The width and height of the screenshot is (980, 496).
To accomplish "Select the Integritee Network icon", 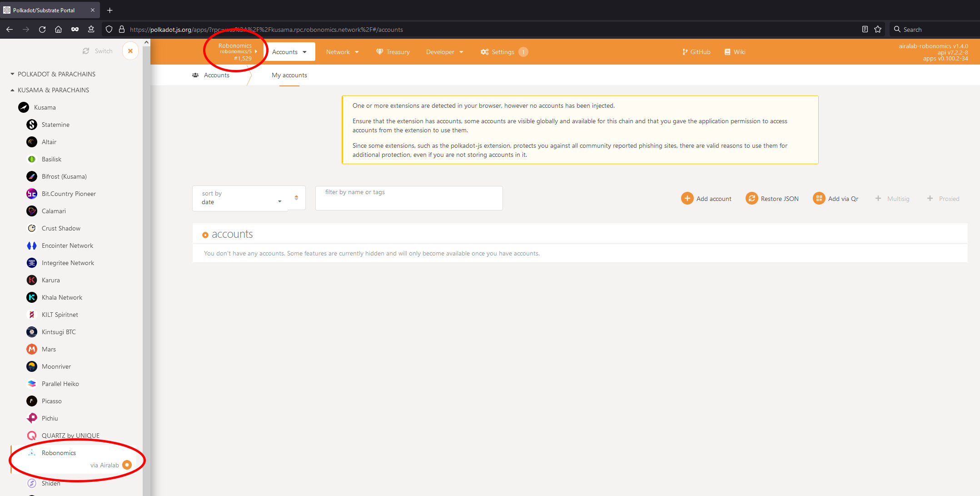I will (32, 263).
